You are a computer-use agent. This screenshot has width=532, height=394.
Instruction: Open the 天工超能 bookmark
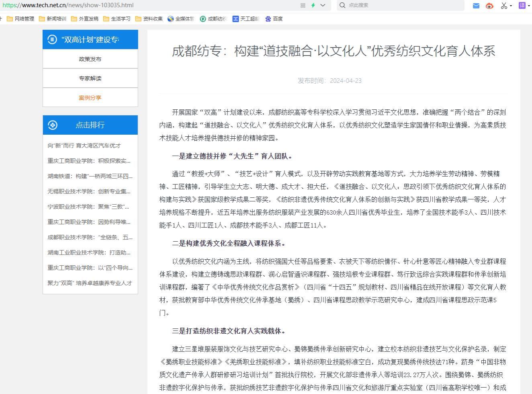246,19
